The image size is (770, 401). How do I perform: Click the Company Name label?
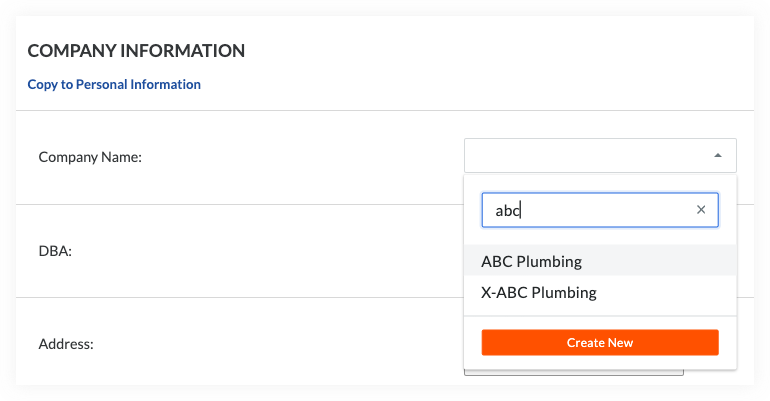coord(90,157)
